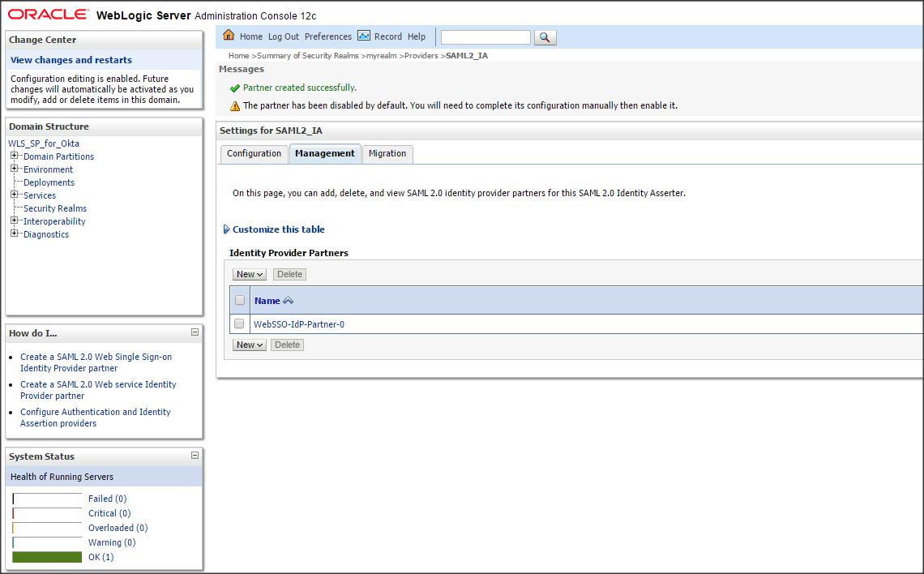924x574 pixels.
Task: Open Create a SAML 2.0 Web Single Sign-on help
Action: tap(96, 362)
